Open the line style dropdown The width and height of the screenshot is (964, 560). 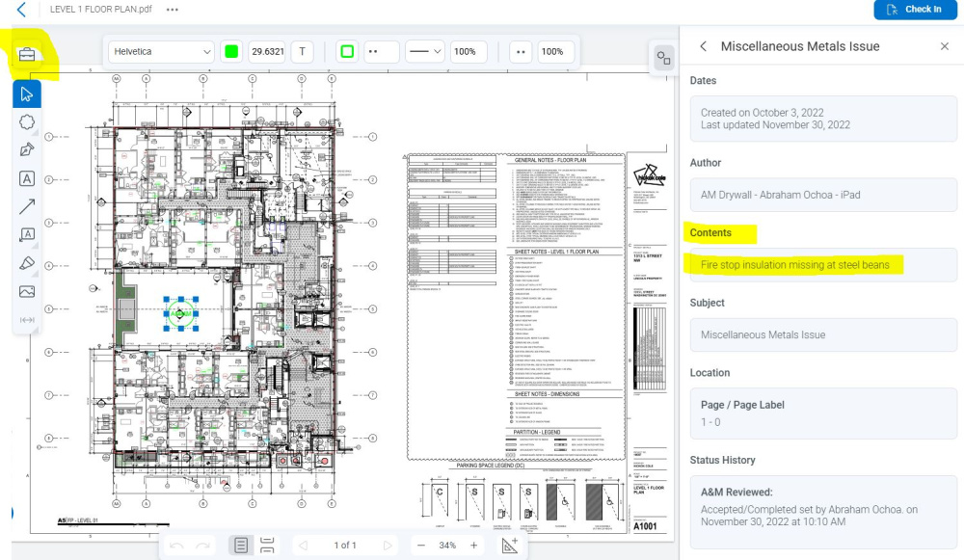tap(425, 52)
